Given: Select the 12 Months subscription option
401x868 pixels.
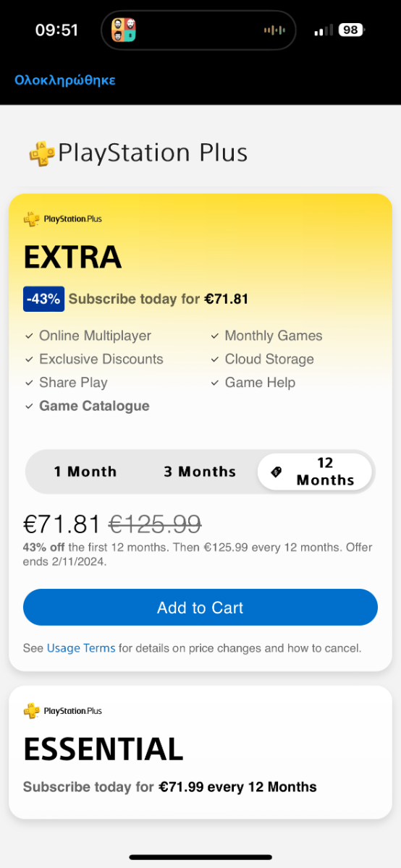Looking at the screenshot, I should coord(315,472).
